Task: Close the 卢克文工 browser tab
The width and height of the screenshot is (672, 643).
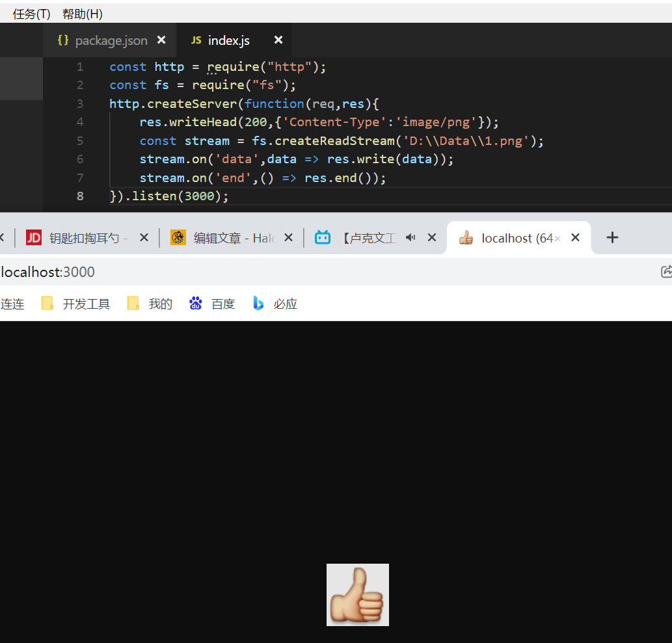Action: click(432, 238)
